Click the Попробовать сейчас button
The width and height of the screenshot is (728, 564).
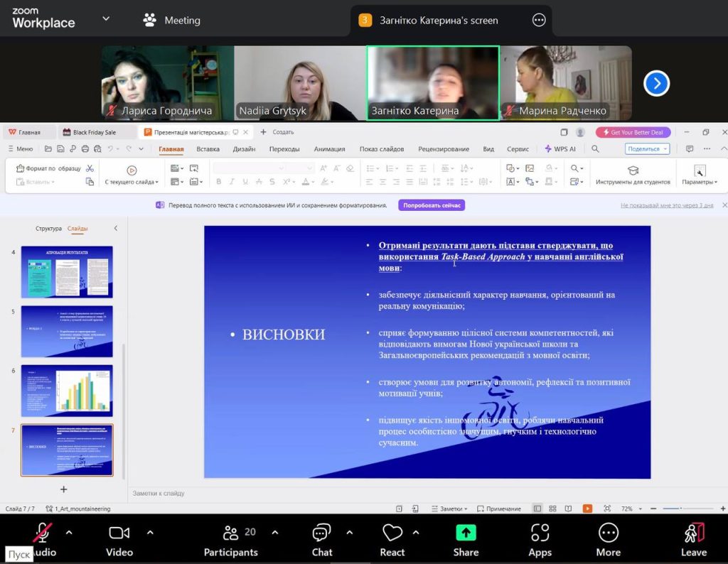pos(432,205)
